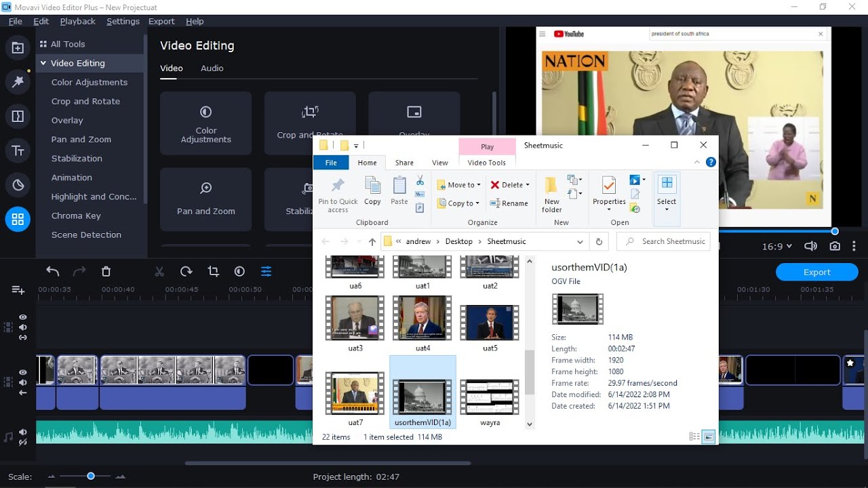The image size is (868, 488).
Task: Click Copy in Explorer Clipboard group
Action: click(x=372, y=191)
